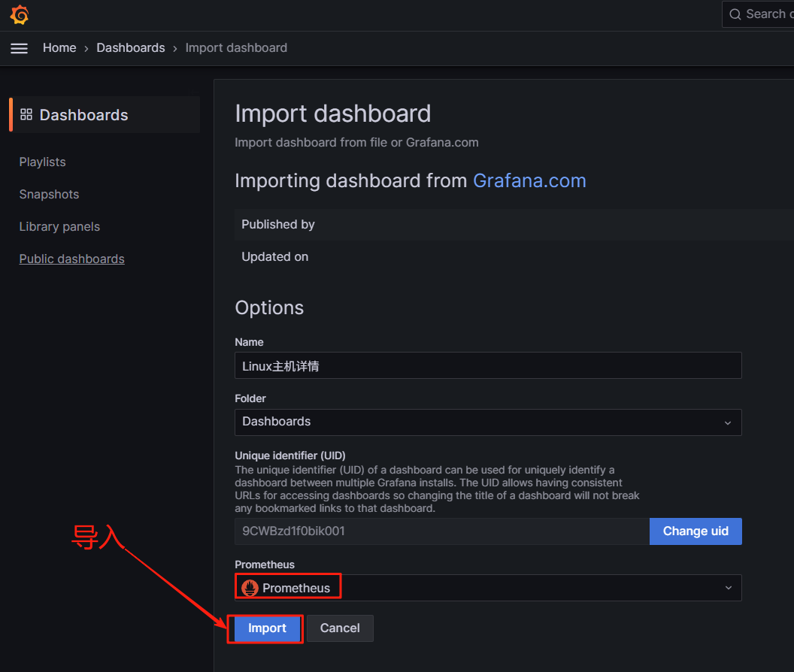Viewport: 794px width, 672px height.
Task: Open the Dashboards sidebar section
Action: coord(105,115)
